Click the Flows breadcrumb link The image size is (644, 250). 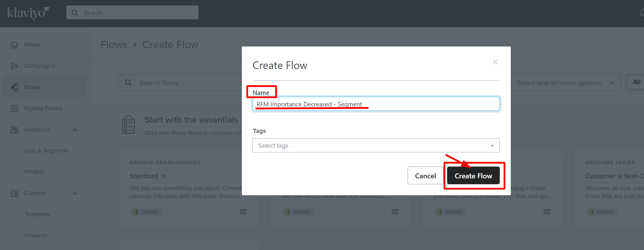coord(114,45)
